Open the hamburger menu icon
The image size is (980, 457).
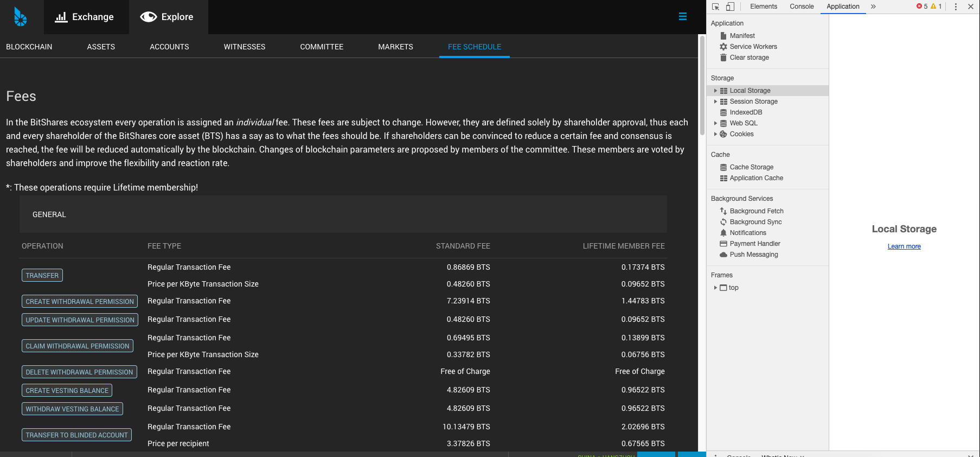pos(683,17)
